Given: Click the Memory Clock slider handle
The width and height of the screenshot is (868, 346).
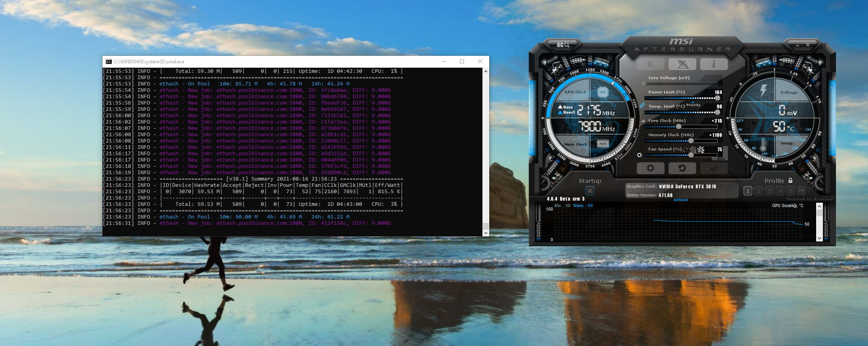Looking at the screenshot, I should click(x=691, y=141).
